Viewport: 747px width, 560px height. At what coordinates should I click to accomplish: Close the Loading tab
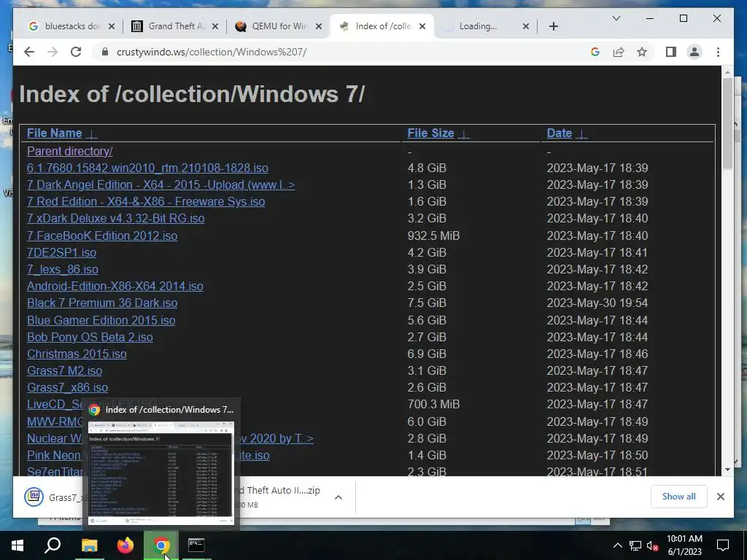pos(525,26)
